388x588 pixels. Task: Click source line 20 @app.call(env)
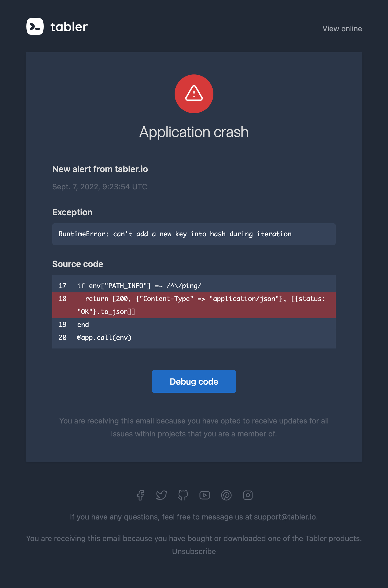pos(194,338)
